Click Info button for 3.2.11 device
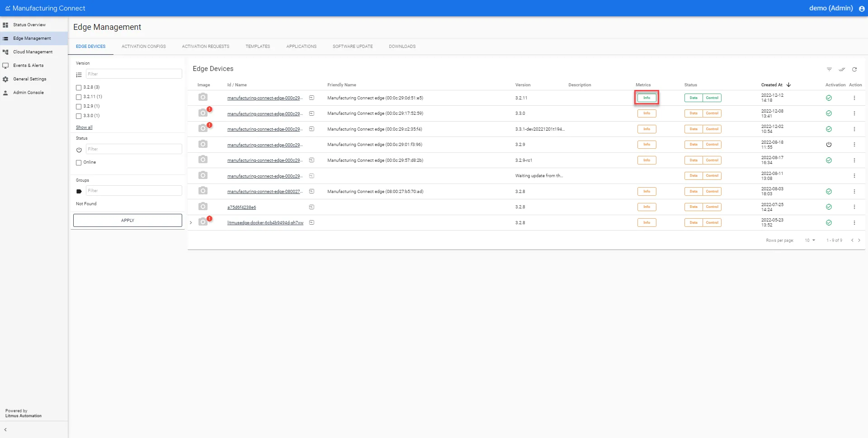The image size is (868, 438). click(x=646, y=98)
